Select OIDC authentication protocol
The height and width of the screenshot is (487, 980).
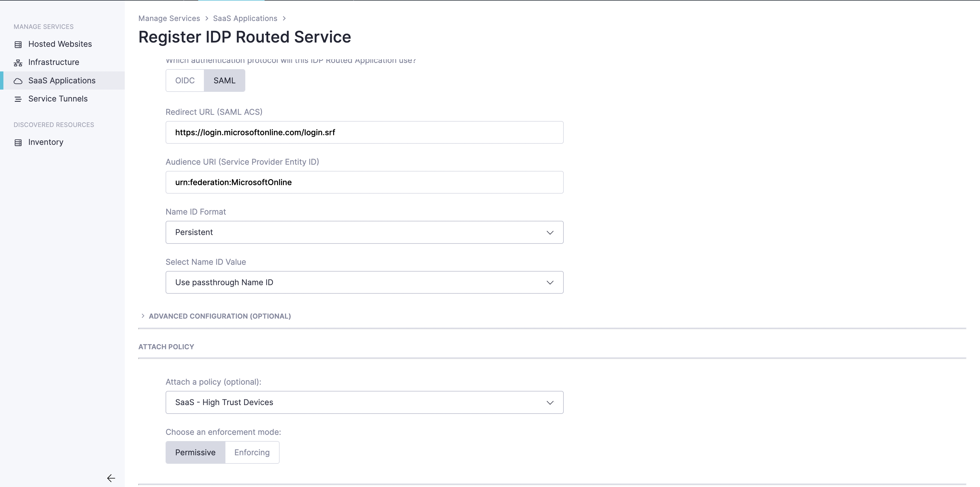185,81
